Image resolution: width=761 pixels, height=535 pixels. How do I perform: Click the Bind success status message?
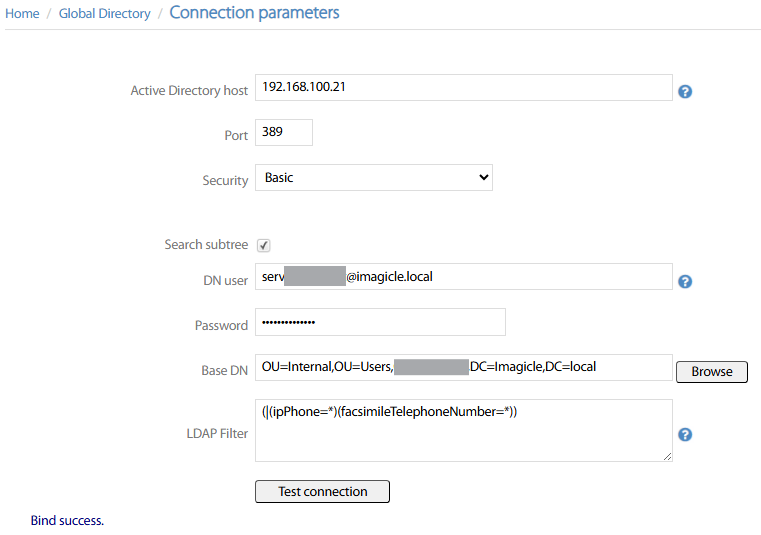coord(67,520)
